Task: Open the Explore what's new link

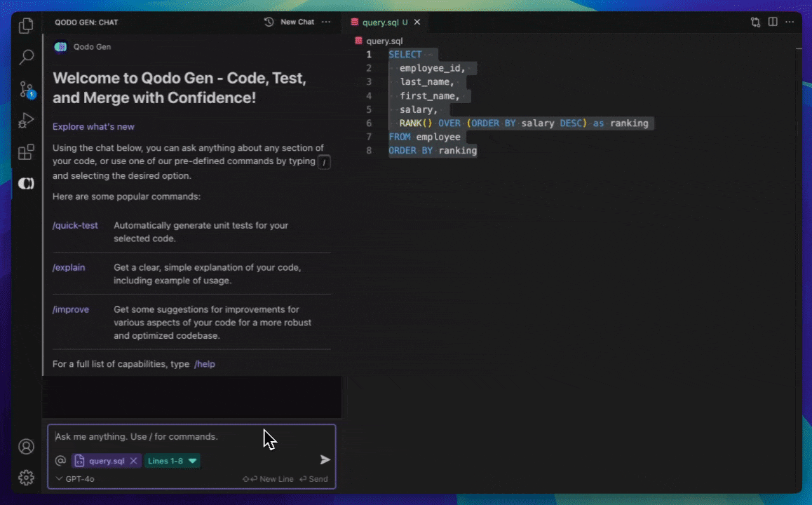Action: (x=93, y=126)
